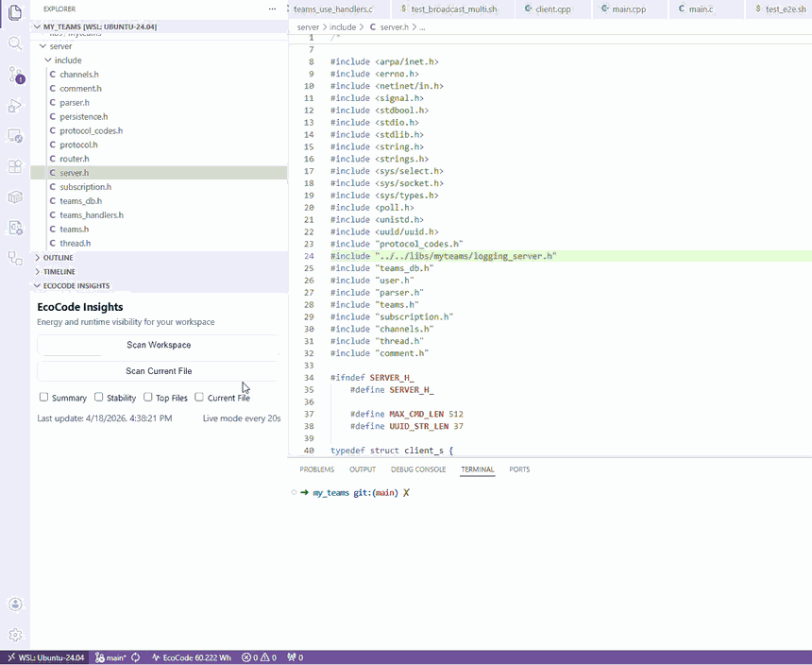Click the C icon next to channels.h

click(x=52, y=75)
